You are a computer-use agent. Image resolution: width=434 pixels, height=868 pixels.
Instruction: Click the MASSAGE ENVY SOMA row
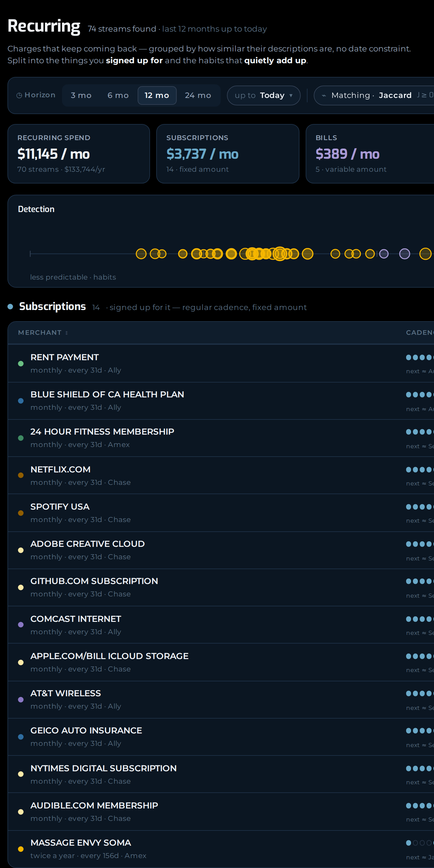point(221,849)
